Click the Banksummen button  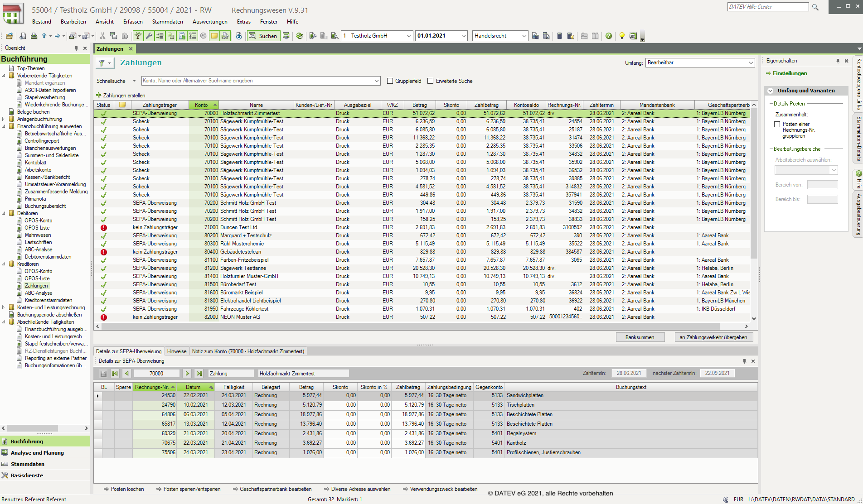640,337
